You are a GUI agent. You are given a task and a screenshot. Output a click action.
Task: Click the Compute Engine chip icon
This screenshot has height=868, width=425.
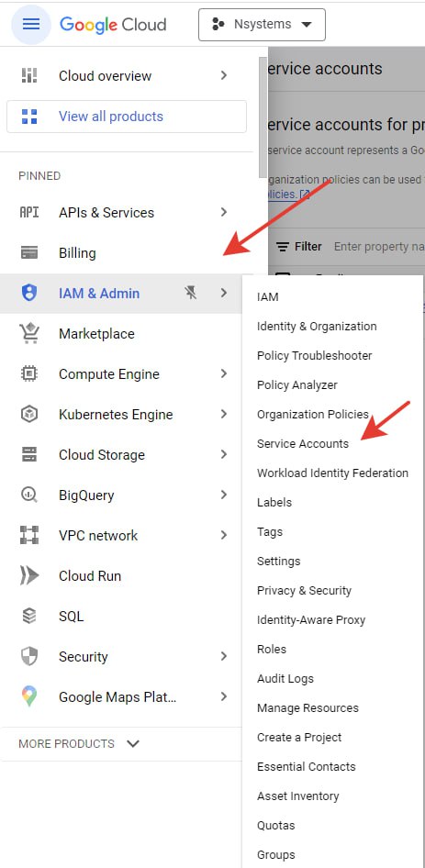tap(29, 374)
